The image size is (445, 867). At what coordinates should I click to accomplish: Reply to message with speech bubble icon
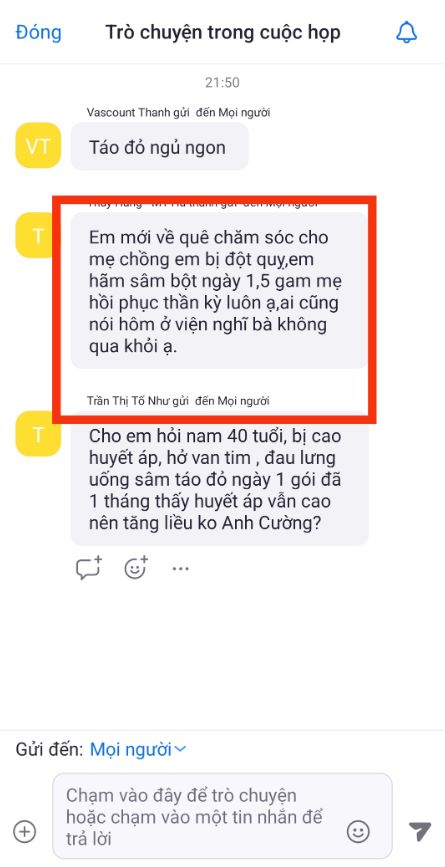click(x=88, y=567)
